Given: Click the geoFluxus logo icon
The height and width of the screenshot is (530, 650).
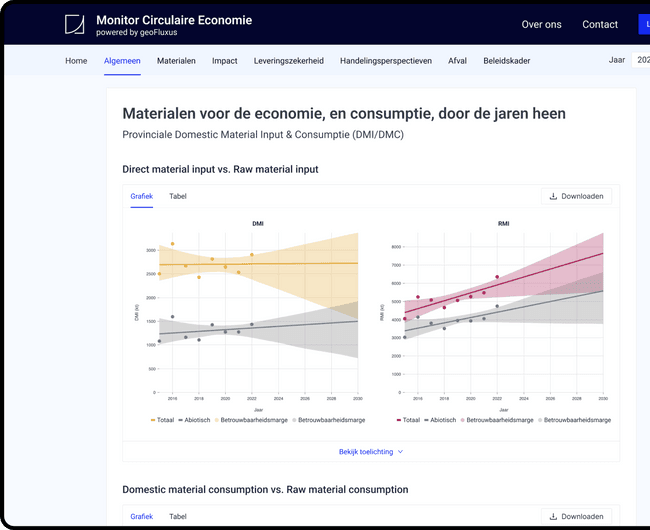Looking at the screenshot, I should coord(75,25).
